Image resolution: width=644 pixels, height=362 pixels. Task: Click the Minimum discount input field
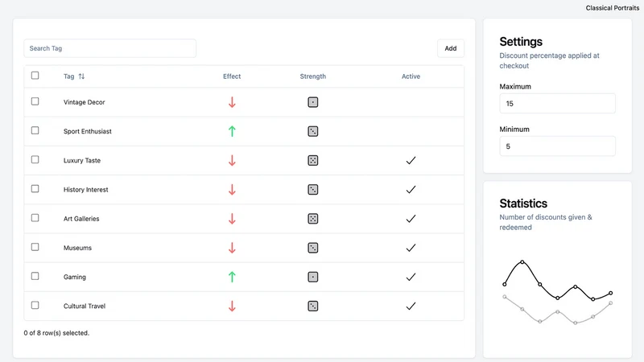tap(557, 146)
